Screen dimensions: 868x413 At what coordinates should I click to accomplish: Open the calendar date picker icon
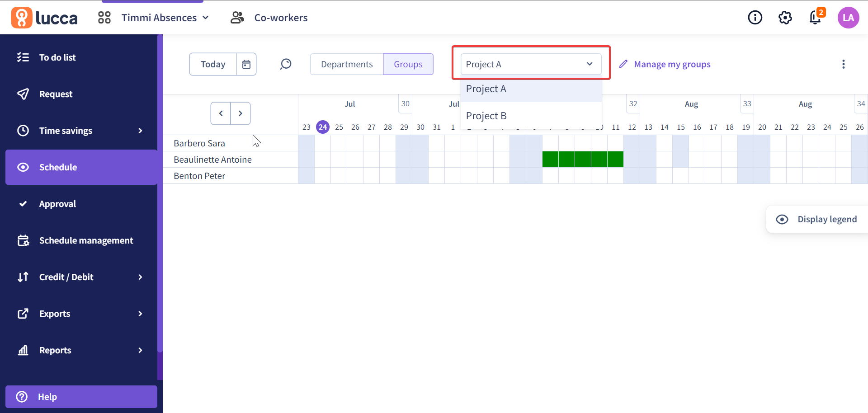click(x=246, y=64)
